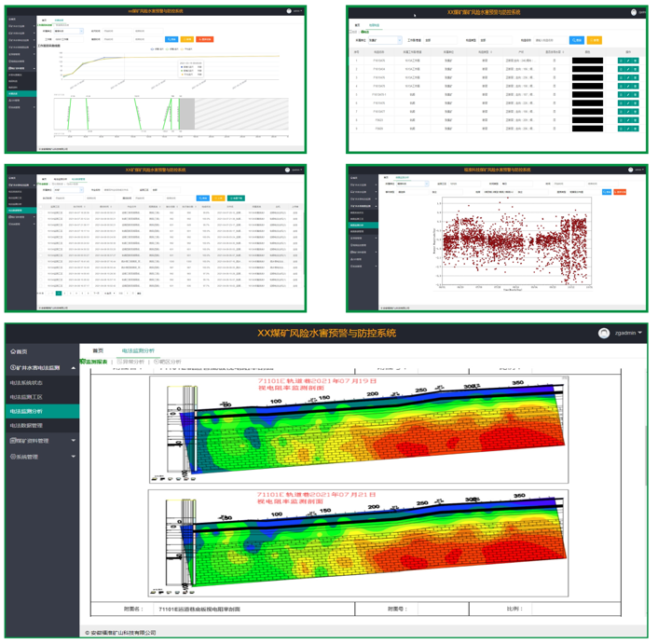Click the blue search button in the data table panel
Screen dimensions: 658x644
[202, 198]
